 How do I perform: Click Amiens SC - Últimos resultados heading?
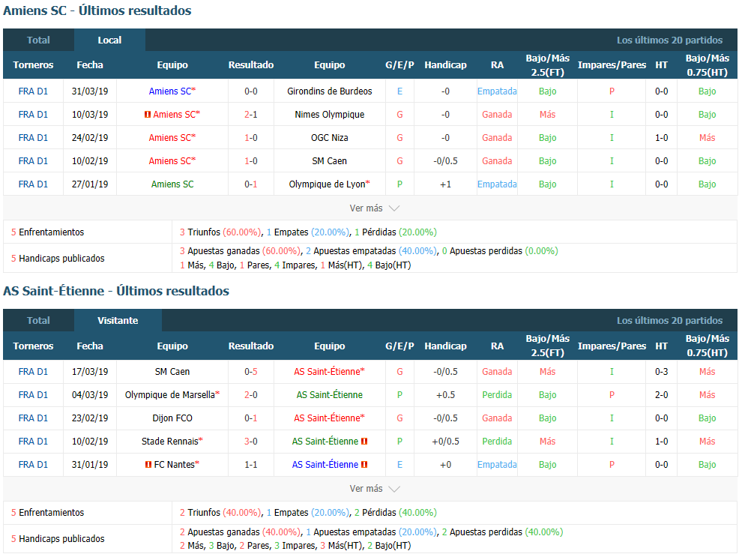[x=97, y=10]
